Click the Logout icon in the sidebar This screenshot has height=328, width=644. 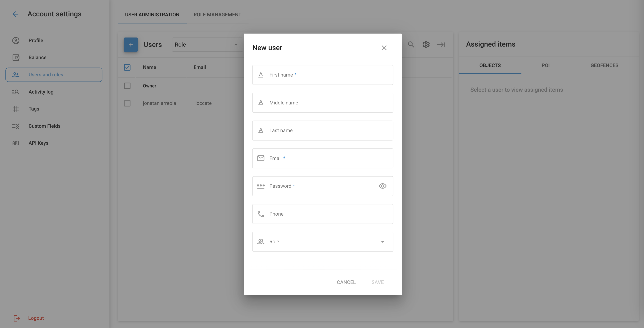tap(17, 318)
